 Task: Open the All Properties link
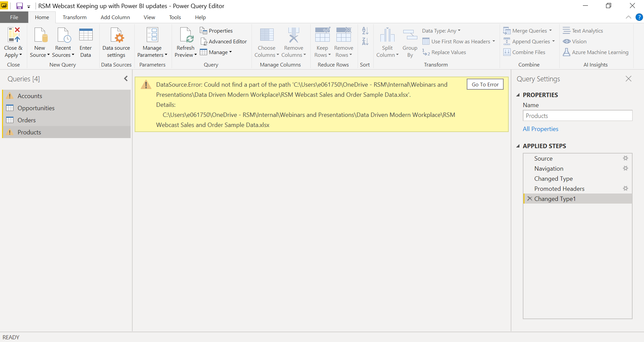tap(540, 129)
